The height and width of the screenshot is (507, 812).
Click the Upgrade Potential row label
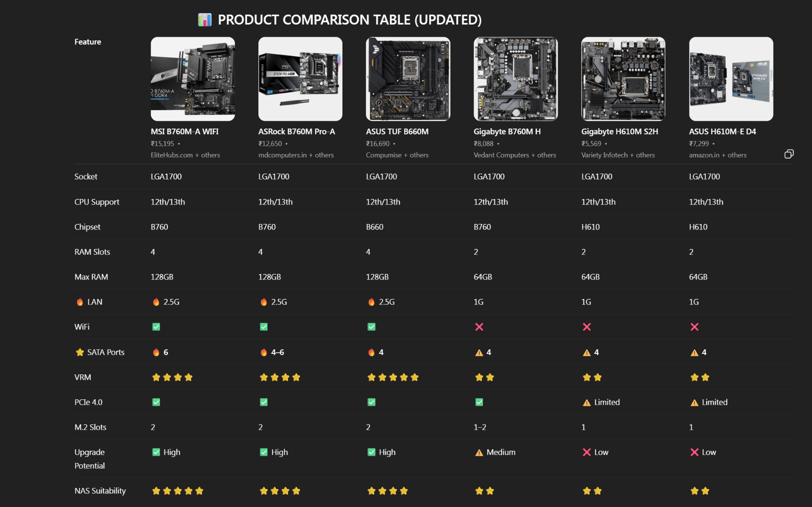pyautogui.click(x=89, y=459)
